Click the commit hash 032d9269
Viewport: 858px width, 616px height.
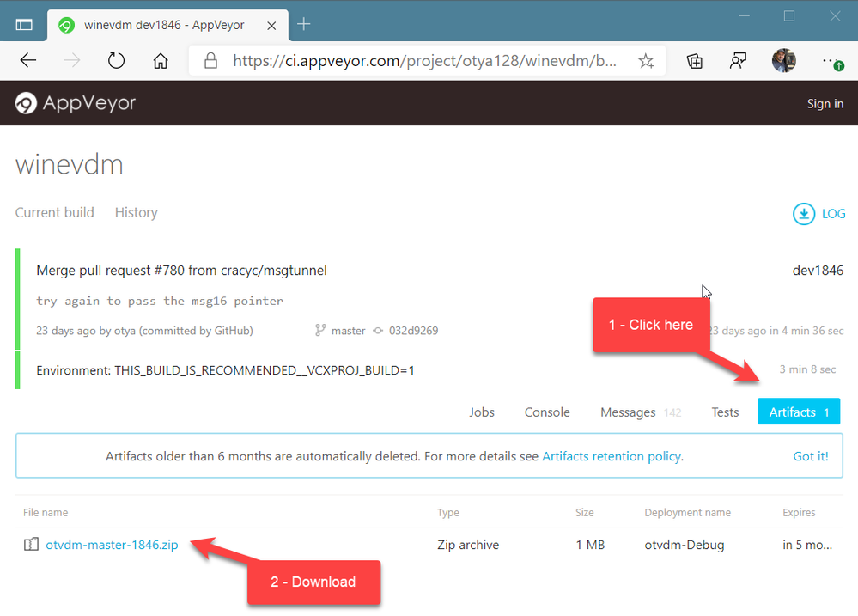tap(413, 330)
